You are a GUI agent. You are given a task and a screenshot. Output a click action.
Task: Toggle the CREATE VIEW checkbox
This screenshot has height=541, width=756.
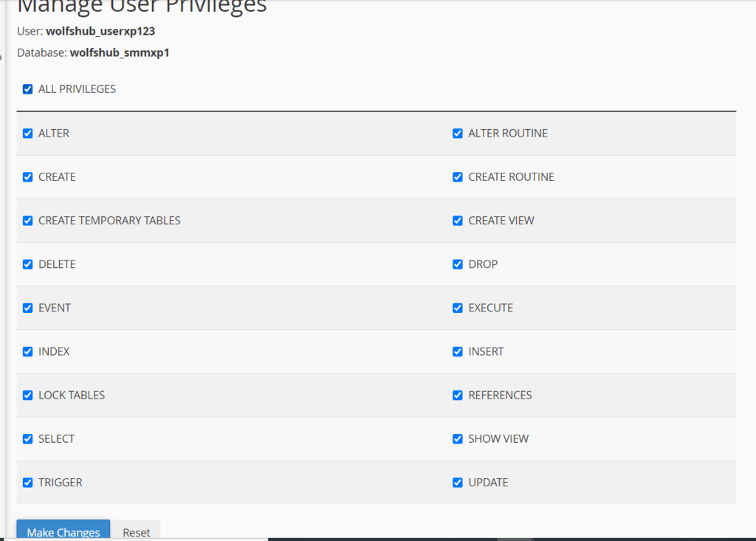tap(458, 221)
